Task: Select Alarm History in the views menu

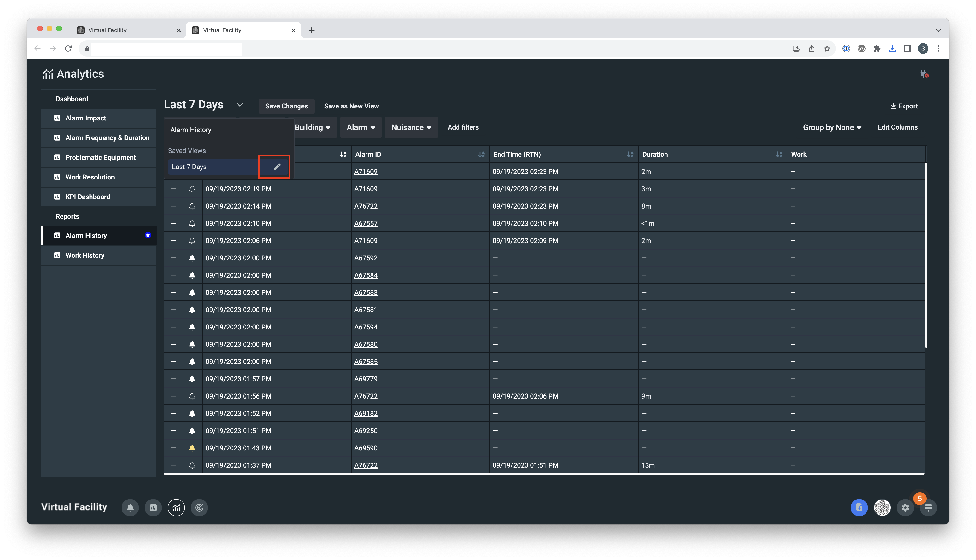Action: point(191,130)
